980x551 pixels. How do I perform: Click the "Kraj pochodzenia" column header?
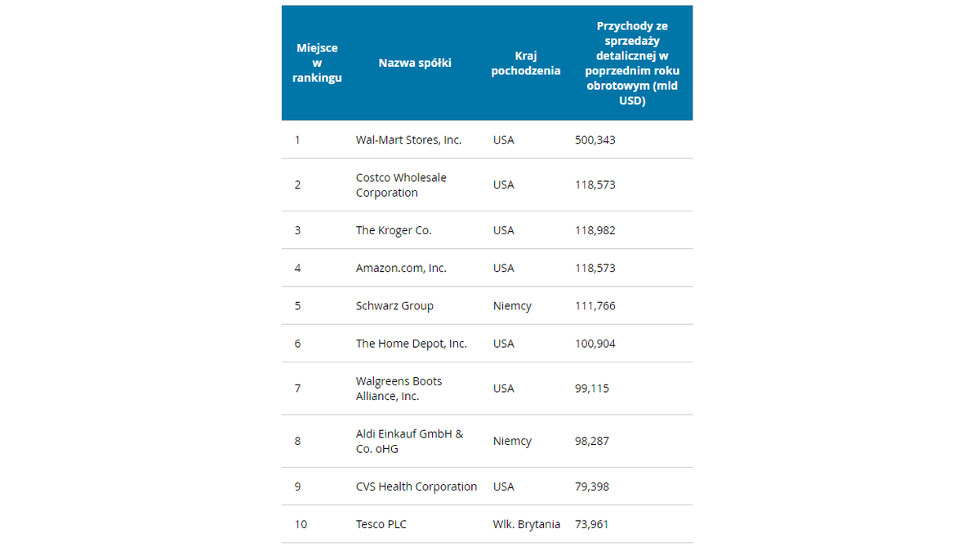tap(526, 63)
